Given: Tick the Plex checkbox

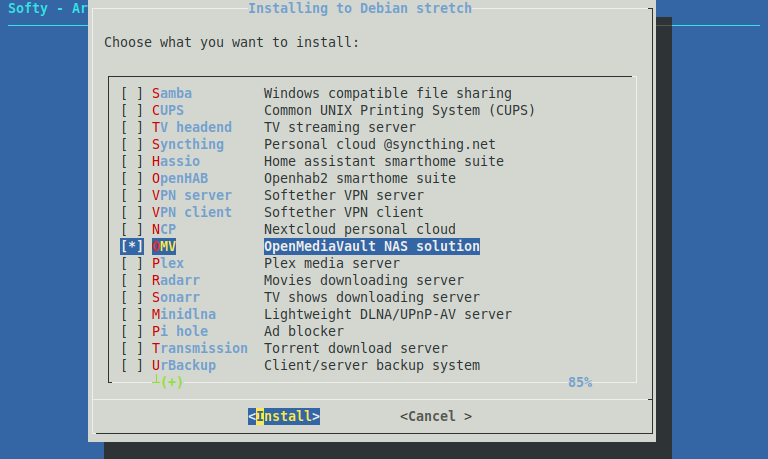Looking at the screenshot, I should (x=132, y=263).
